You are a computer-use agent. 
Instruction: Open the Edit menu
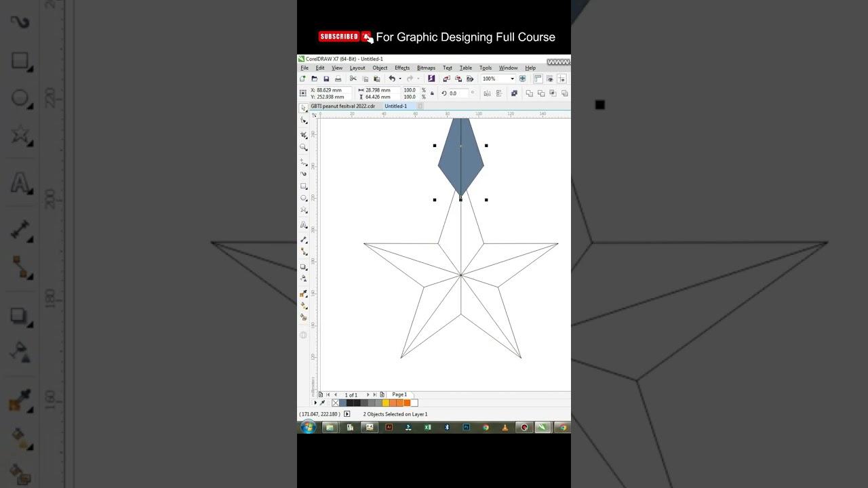point(319,68)
